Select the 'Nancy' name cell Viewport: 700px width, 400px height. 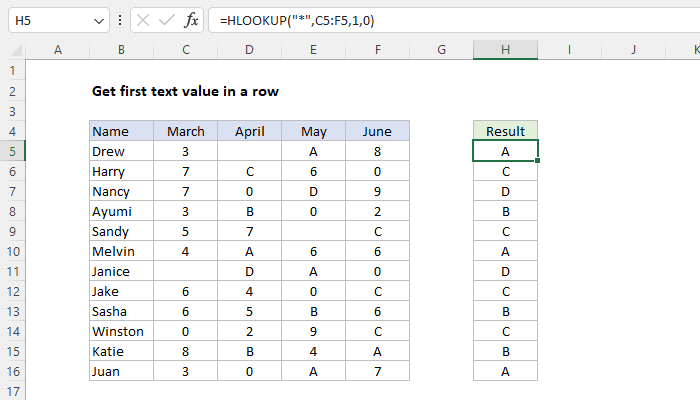121,192
